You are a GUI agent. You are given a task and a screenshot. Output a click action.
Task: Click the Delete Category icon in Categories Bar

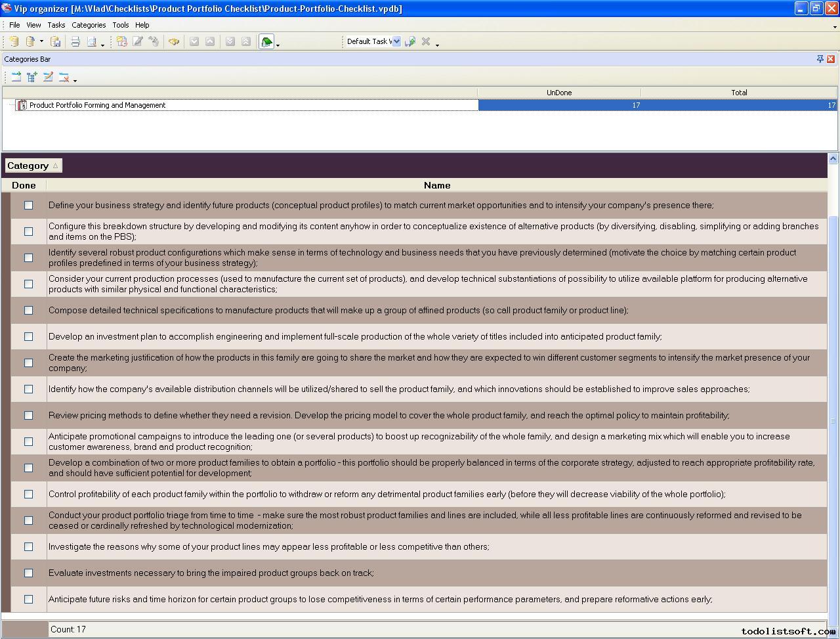click(x=64, y=77)
